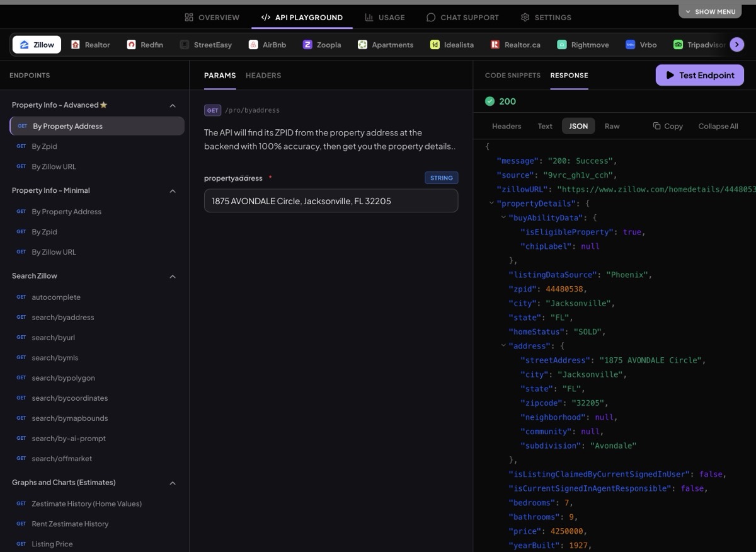Open the Overview tab
The height and width of the screenshot is (552, 756).
212,18
